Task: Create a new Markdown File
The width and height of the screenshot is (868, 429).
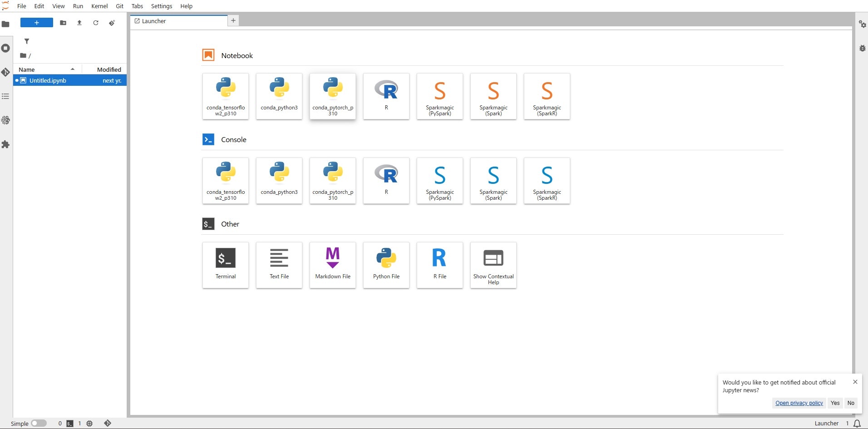Action: click(x=333, y=265)
